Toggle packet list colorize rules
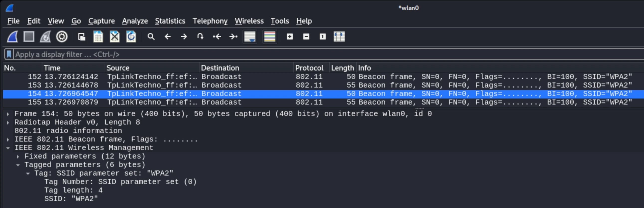The width and height of the screenshot is (644, 208). coord(270,37)
